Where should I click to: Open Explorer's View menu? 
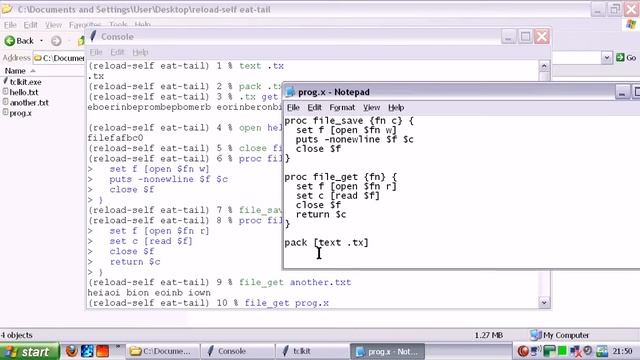click(x=53, y=25)
